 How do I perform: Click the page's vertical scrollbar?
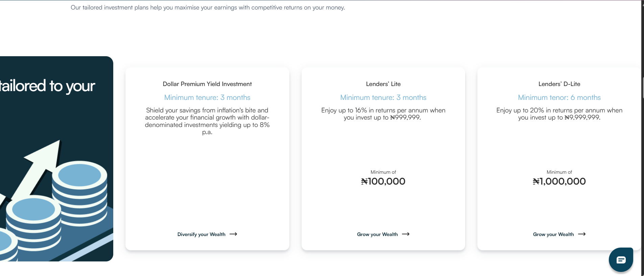(x=642, y=135)
